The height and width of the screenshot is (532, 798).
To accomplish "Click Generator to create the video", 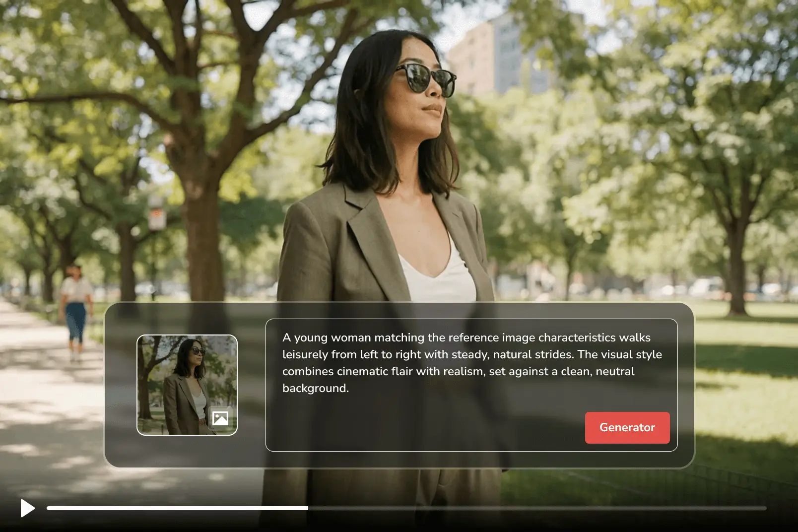I will (627, 427).
